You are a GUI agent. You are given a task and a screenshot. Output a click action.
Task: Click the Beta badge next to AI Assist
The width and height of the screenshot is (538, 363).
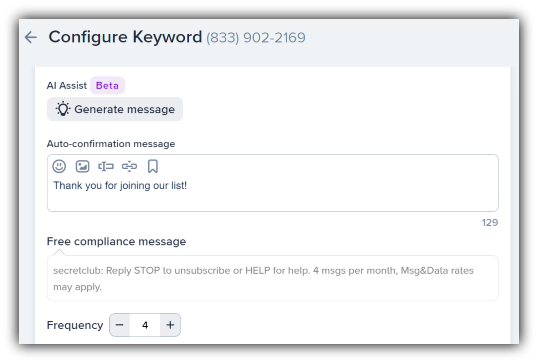[107, 85]
